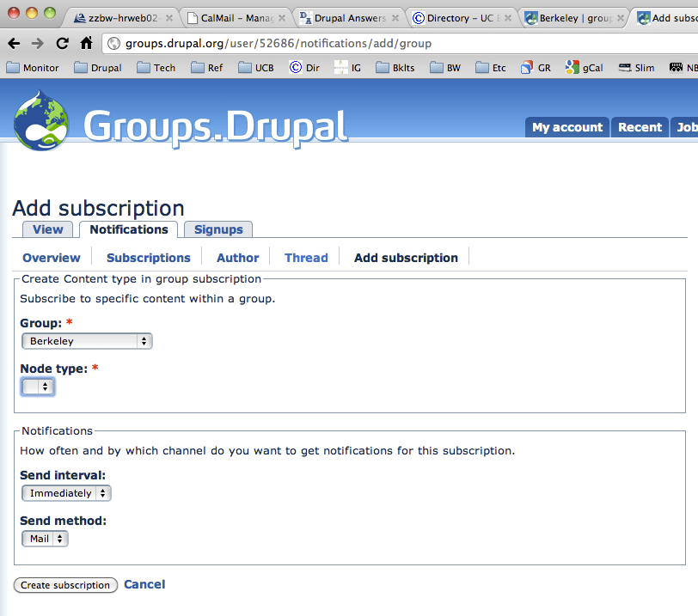Open the Drupal bookmarks folder

(97, 68)
